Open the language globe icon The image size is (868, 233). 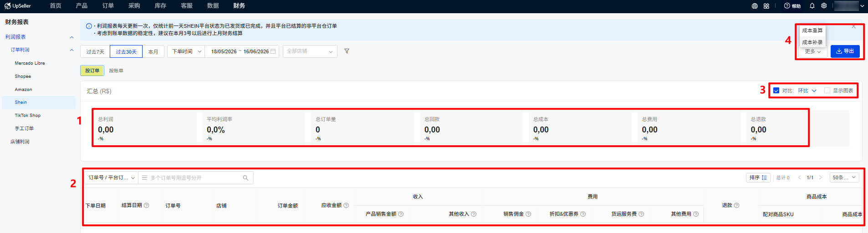coord(755,6)
